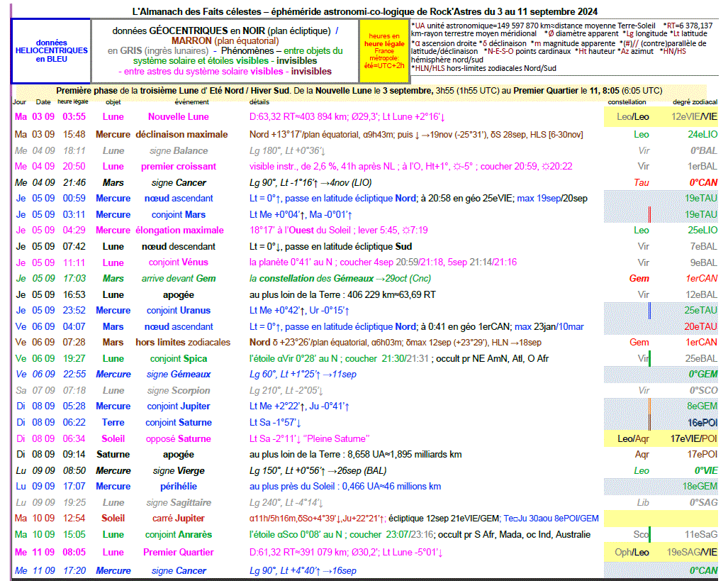This screenshot has width=728, height=581.
Task: Click the "premier croissant" event cell
Action: tap(179, 167)
